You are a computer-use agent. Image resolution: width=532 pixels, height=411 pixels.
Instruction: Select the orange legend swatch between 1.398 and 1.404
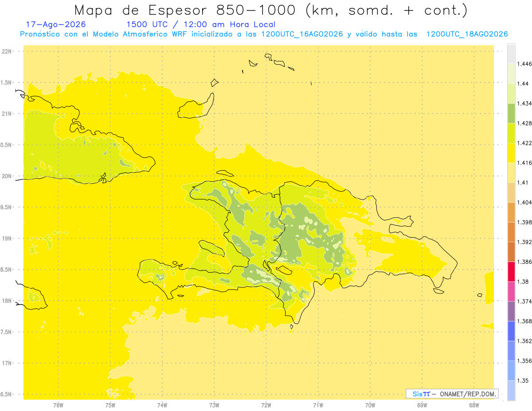click(511, 212)
